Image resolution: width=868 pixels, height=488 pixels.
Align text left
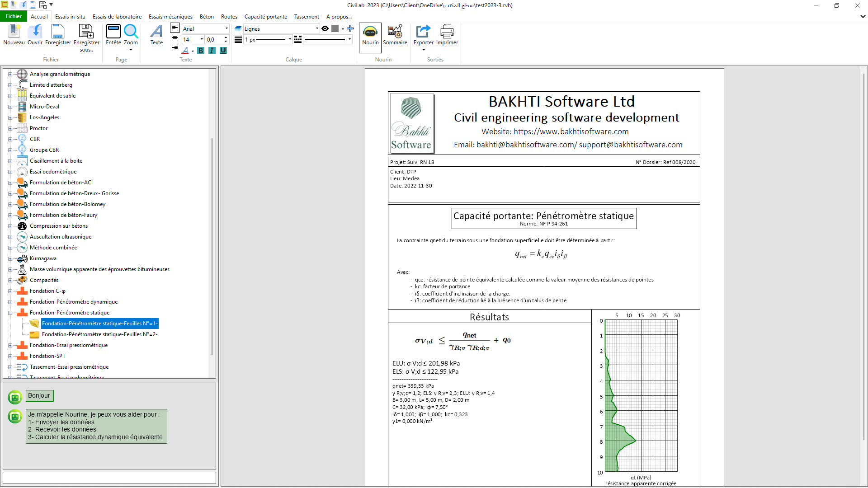point(175,28)
